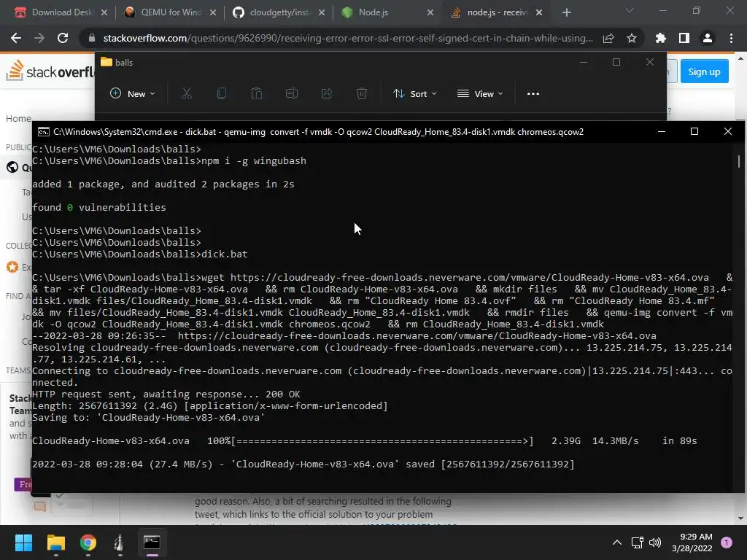Image resolution: width=747 pixels, height=560 pixels.
Task: Open network icon in system tray
Action: pyautogui.click(x=637, y=542)
